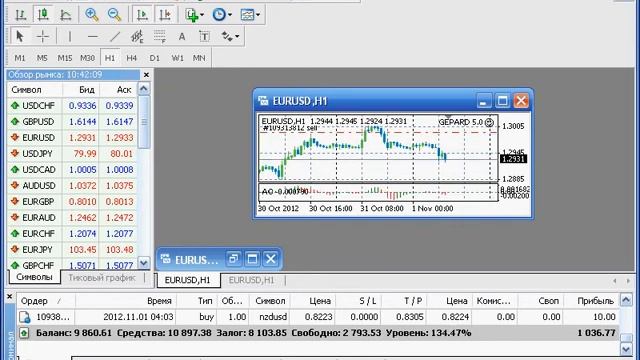
Task: Click the Символ column header in market watch
Action: click(35, 89)
